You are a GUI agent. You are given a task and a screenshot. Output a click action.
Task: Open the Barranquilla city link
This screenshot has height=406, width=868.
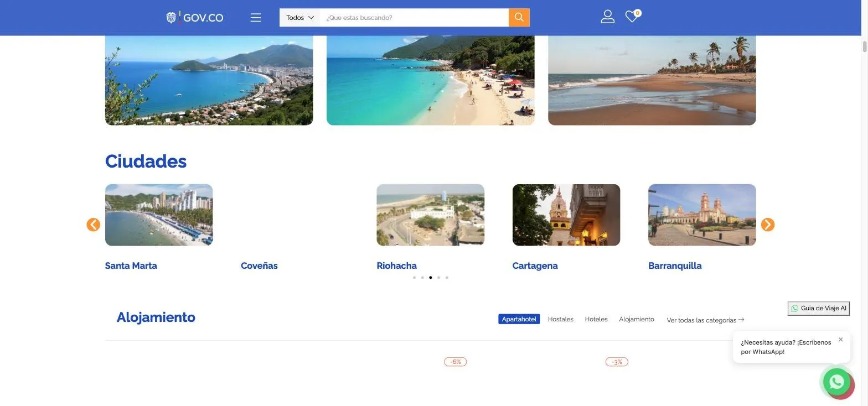point(675,266)
